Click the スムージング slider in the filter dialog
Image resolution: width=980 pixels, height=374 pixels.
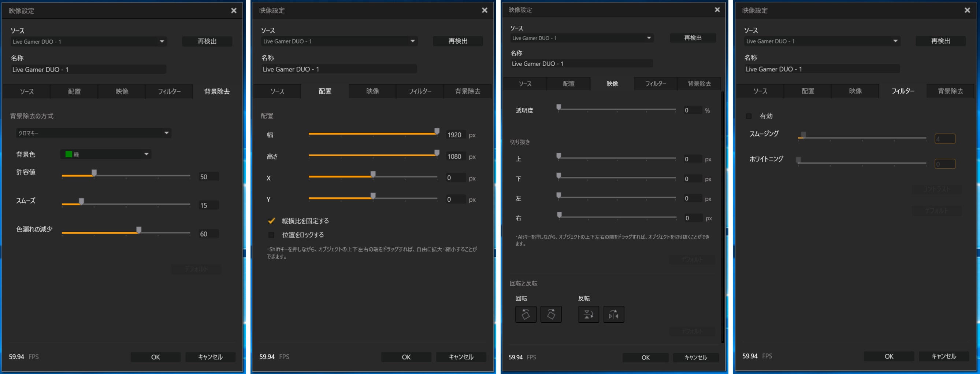[862, 137]
